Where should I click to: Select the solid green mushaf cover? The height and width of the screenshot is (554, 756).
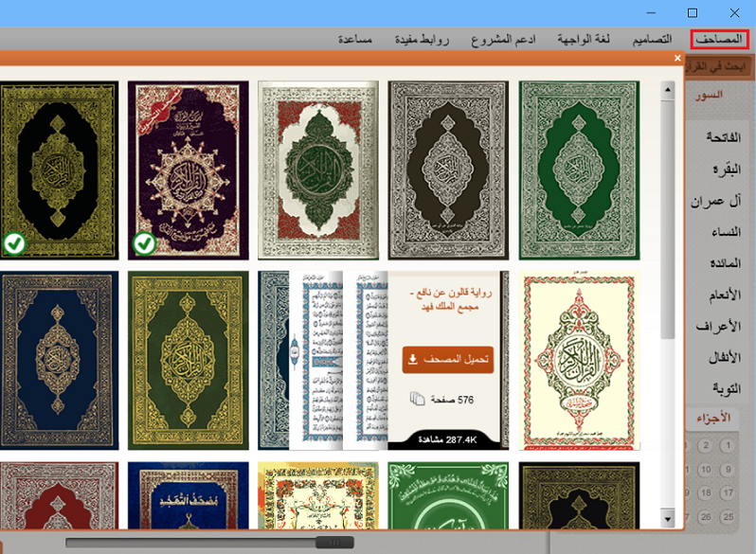(579, 170)
